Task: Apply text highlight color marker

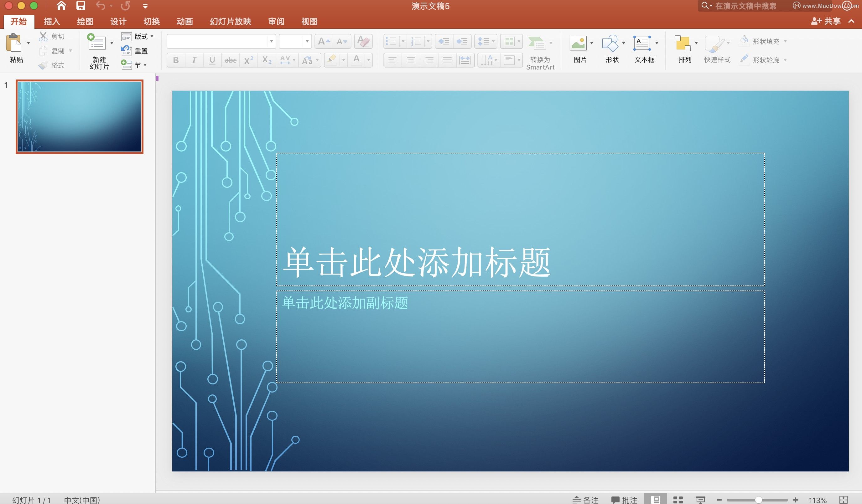Action: click(331, 60)
